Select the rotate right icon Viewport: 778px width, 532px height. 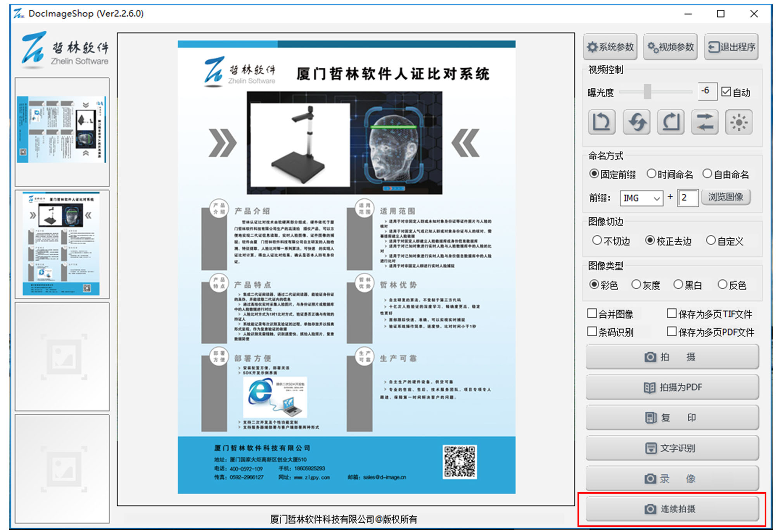pos(671,122)
